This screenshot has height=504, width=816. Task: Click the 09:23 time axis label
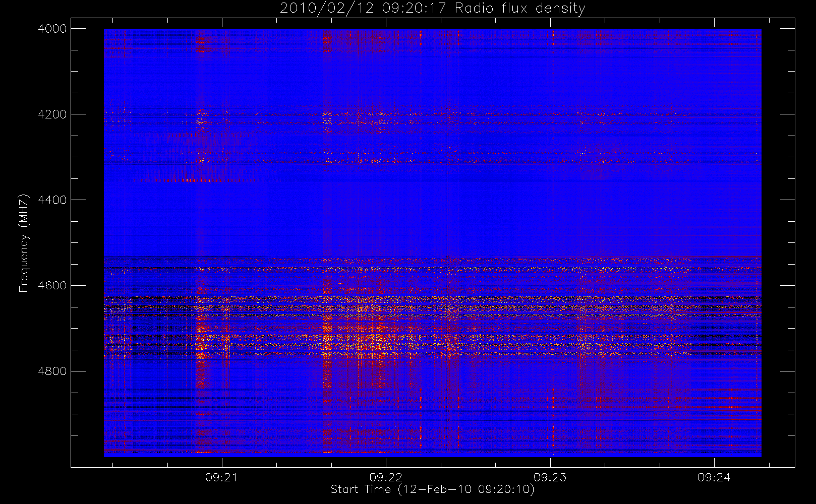coord(550,477)
